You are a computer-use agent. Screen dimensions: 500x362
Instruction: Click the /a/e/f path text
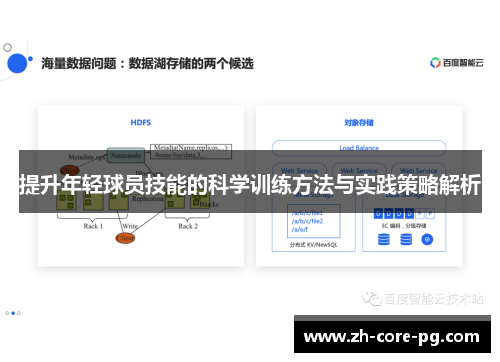(x=300, y=229)
